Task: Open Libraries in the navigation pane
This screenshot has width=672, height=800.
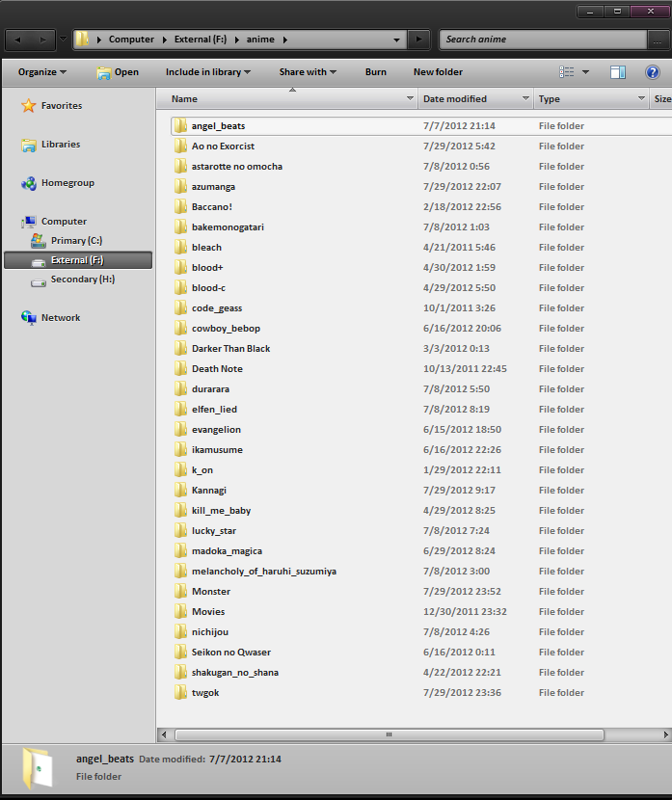Action: [60, 145]
